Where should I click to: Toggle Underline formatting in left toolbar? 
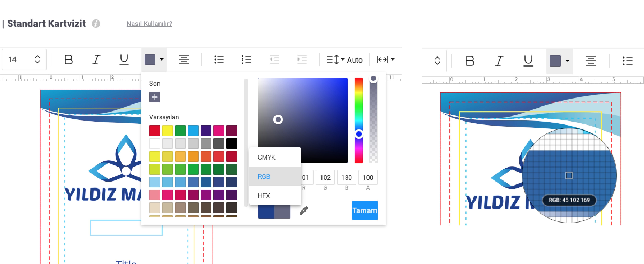coord(124,60)
